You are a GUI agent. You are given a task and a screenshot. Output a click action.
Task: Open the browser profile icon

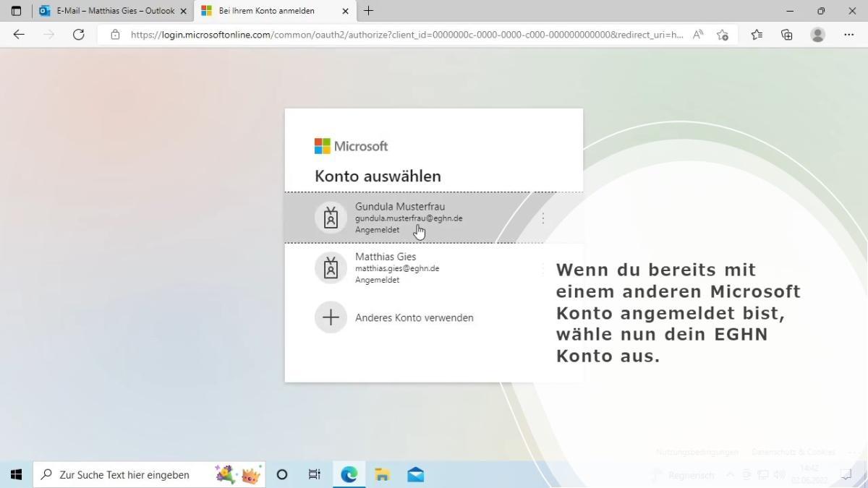(818, 35)
